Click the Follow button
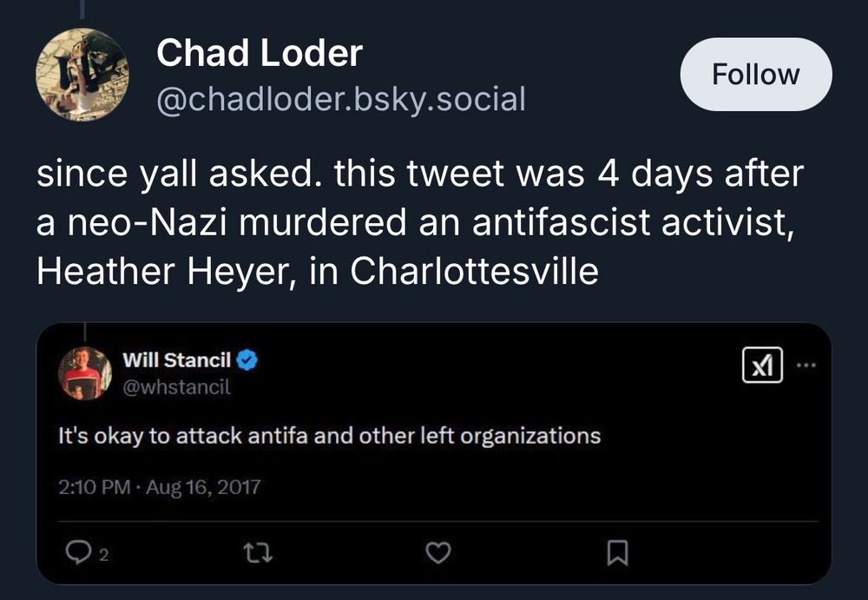The image size is (868, 600). 755,75
